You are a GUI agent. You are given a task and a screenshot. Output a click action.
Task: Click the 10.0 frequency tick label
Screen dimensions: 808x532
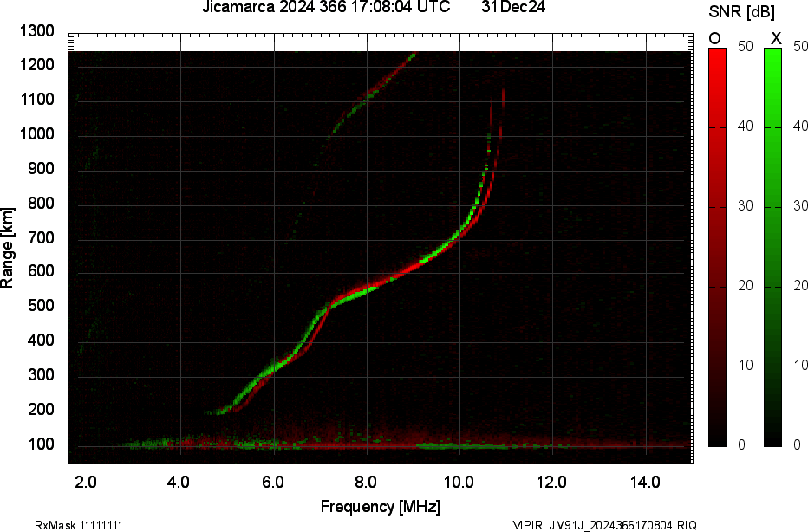tap(459, 482)
